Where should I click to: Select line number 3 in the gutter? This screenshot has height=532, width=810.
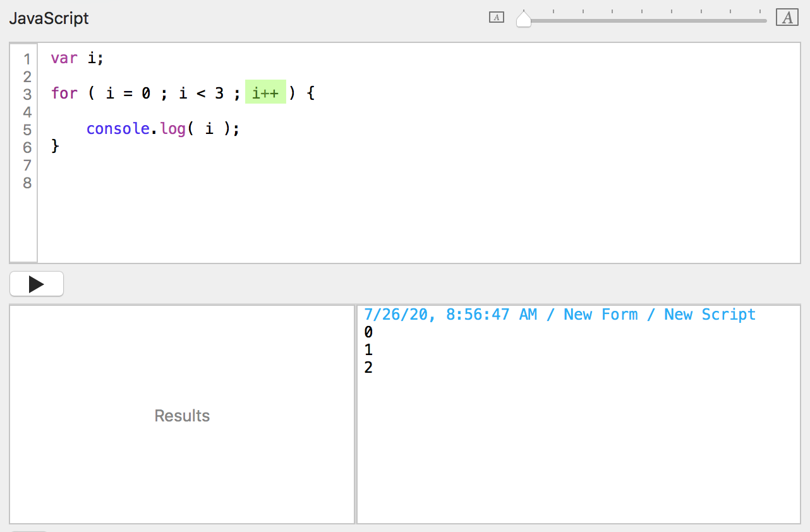27,95
